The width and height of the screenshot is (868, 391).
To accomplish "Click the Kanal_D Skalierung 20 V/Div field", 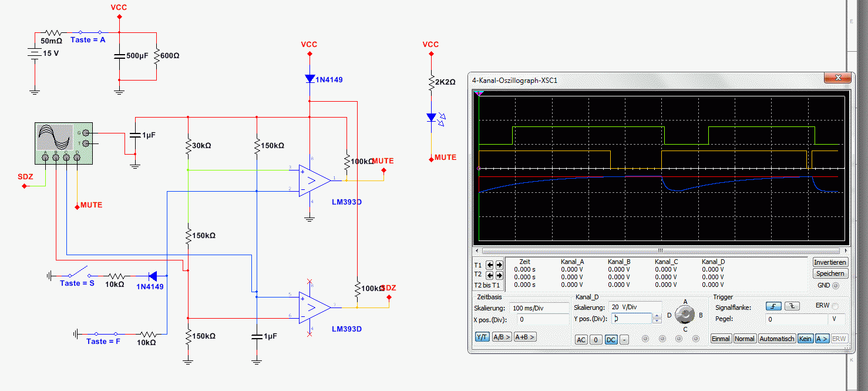I will (x=635, y=308).
